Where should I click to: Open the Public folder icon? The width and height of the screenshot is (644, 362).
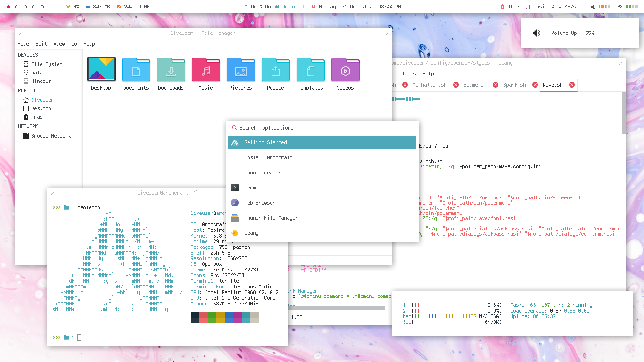coord(275,70)
